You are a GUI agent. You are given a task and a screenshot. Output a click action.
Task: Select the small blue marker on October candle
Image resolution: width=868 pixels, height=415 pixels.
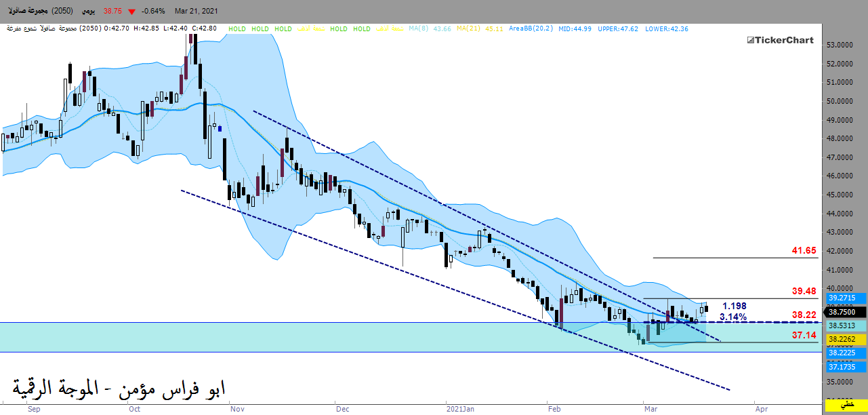[x=220, y=127]
